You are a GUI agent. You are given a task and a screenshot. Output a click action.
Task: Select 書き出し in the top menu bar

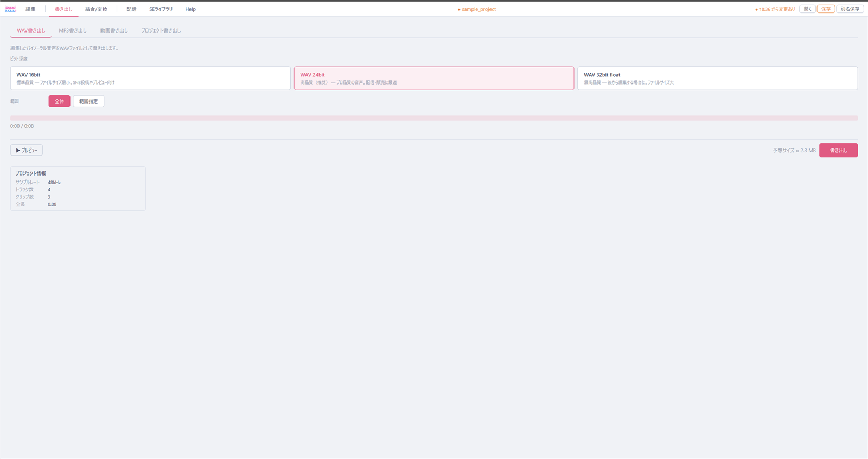click(63, 9)
